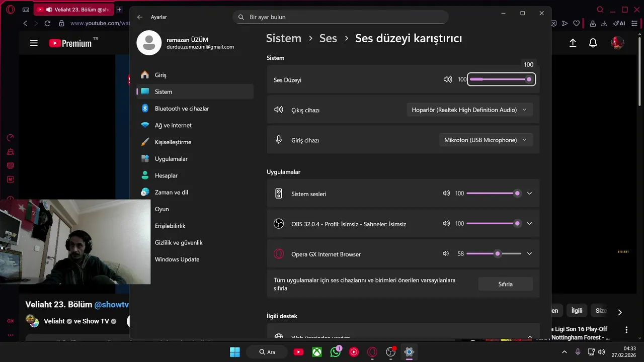Select Sistem in the settings sidebar
The width and height of the screenshot is (644, 362).
[x=195, y=92]
